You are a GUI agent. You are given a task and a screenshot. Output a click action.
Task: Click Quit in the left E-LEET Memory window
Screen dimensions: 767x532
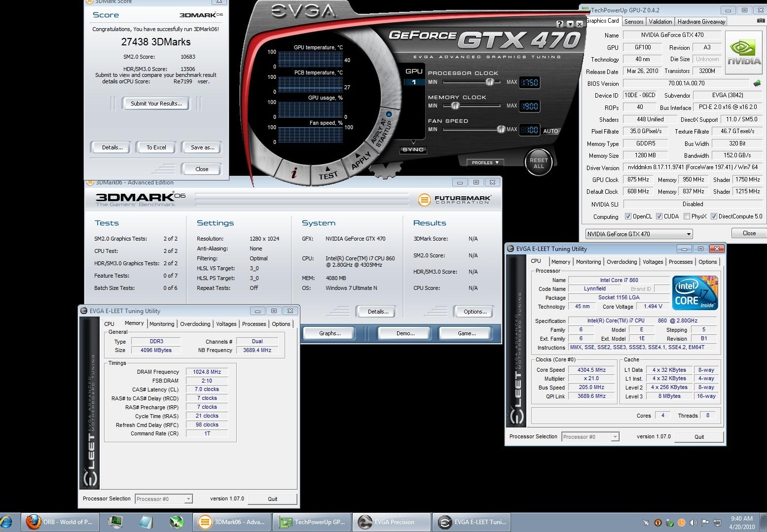click(x=272, y=499)
